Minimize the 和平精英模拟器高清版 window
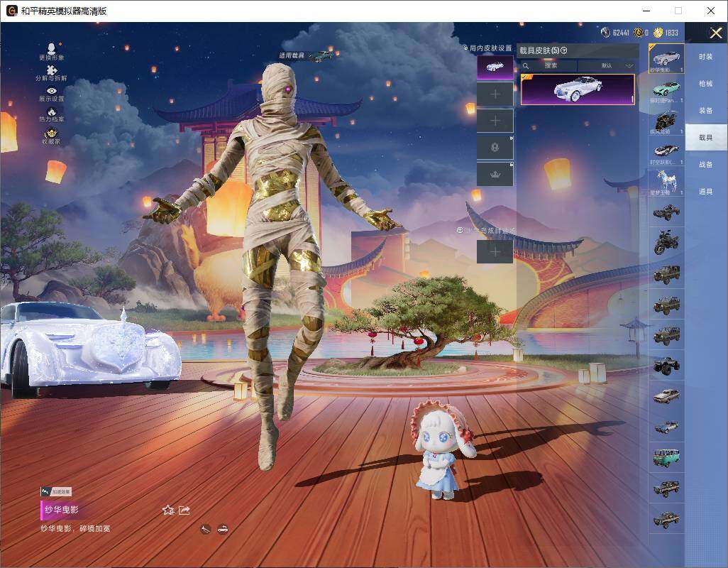This screenshot has height=568, width=728. [646, 11]
